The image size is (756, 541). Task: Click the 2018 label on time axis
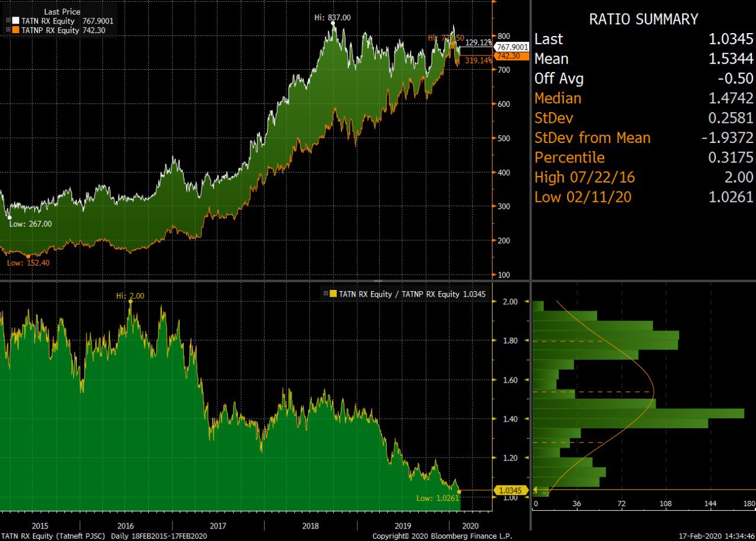[x=310, y=526]
